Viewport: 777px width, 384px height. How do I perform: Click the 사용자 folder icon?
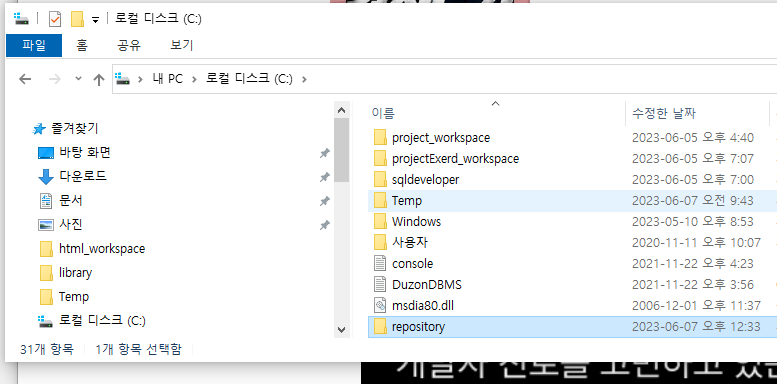tap(380, 242)
